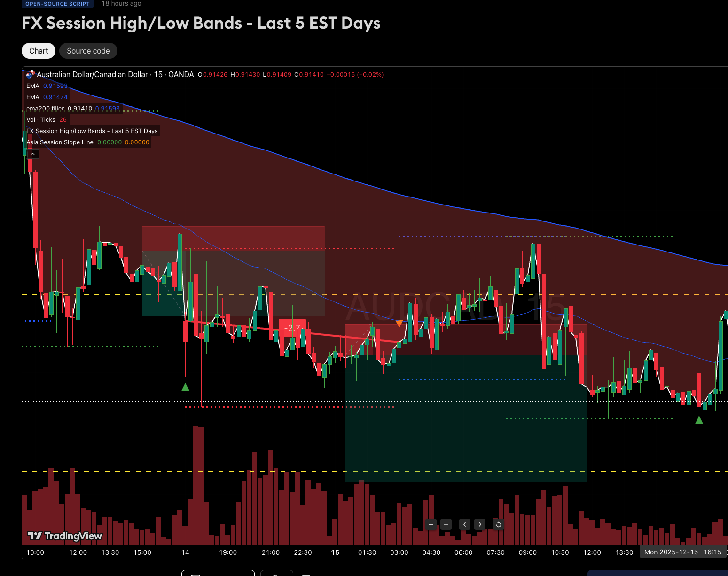Zoom in with the plus button

[x=446, y=524]
